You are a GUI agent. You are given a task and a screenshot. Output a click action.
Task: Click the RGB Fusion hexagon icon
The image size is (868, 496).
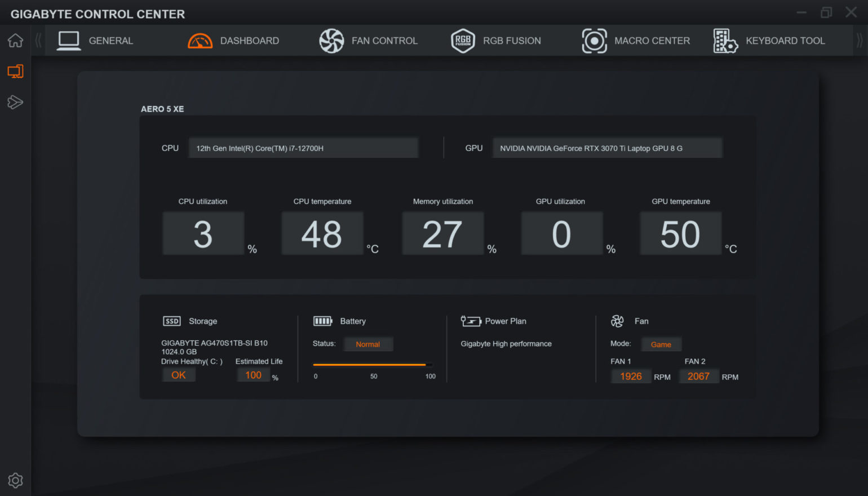point(463,41)
